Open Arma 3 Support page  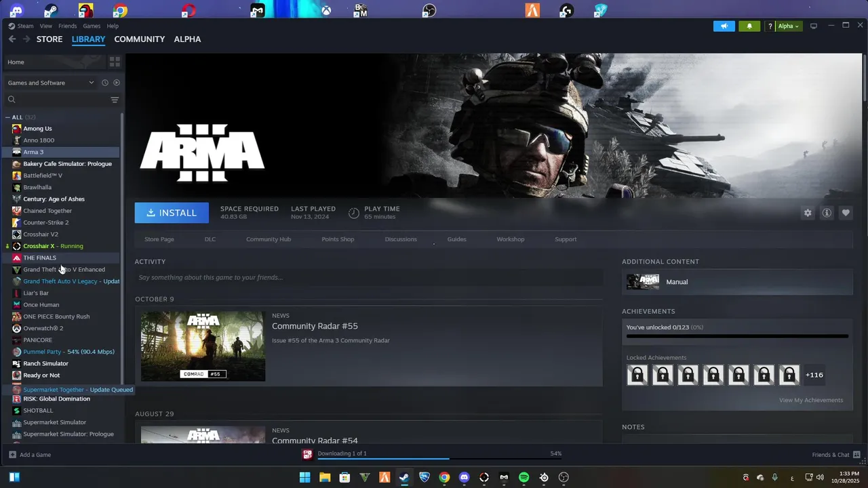click(x=566, y=239)
